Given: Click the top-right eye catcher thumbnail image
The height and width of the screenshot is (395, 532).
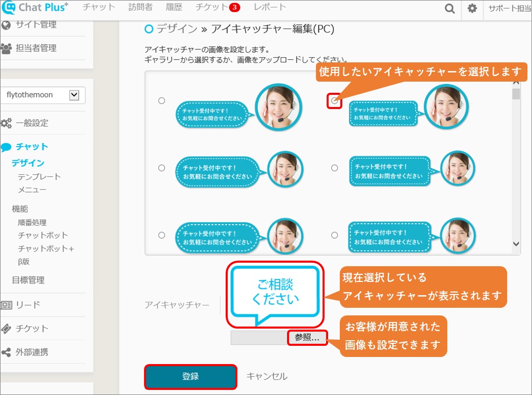Looking at the screenshot, I should click(x=409, y=107).
